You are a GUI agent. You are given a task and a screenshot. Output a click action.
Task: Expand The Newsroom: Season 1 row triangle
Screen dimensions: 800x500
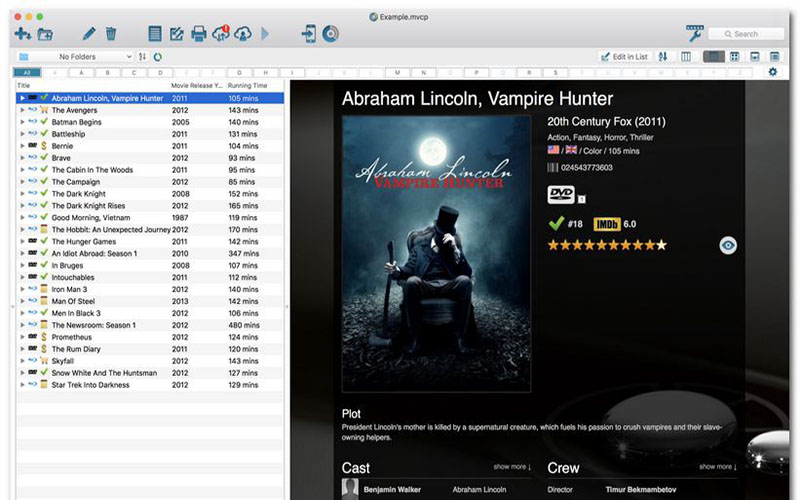tap(22, 324)
